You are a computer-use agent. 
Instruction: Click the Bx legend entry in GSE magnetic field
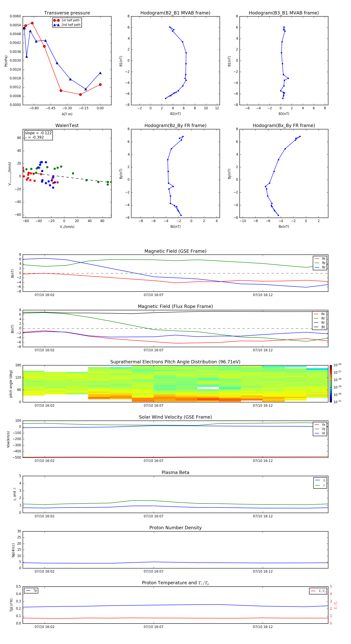pos(320,259)
